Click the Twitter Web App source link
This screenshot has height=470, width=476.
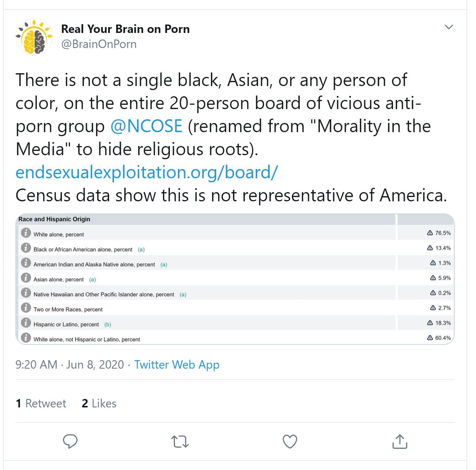point(177,365)
